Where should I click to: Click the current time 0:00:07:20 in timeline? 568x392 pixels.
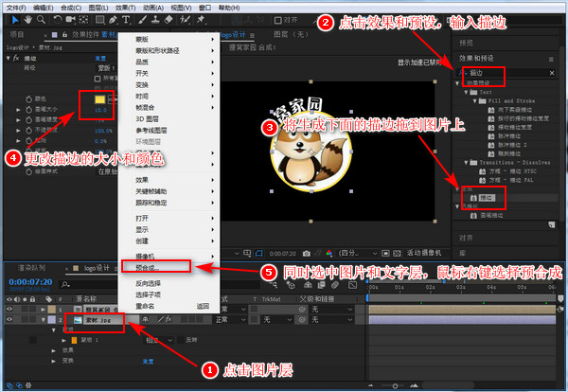click(x=30, y=282)
